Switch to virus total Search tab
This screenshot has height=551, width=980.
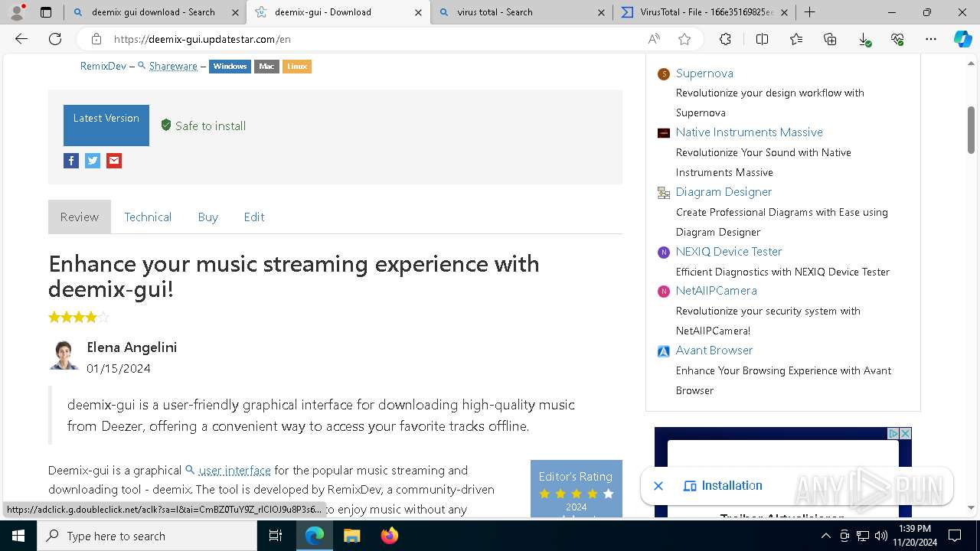[x=521, y=12]
